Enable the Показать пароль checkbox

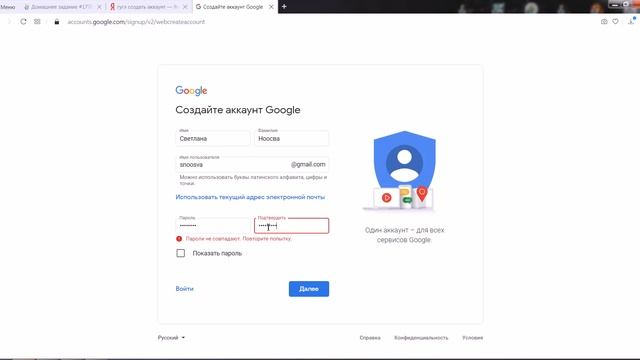[180, 253]
